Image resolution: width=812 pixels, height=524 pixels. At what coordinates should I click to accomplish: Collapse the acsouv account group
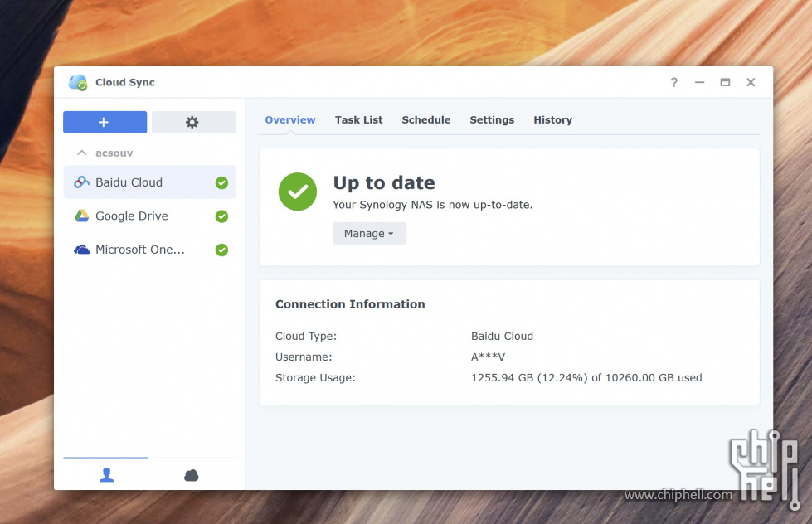82,153
